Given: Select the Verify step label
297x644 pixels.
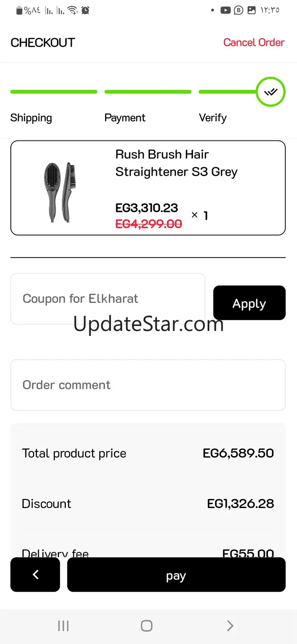Looking at the screenshot, I should pos(212,118).
